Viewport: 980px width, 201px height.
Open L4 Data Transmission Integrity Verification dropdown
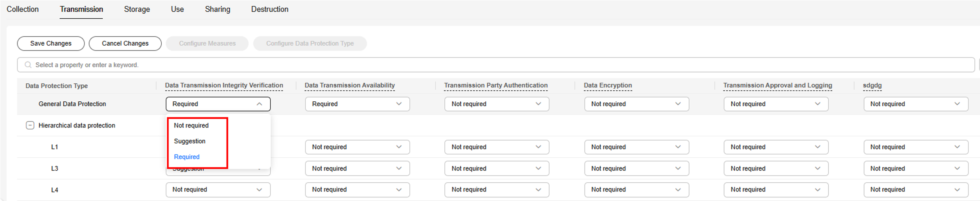pos(218,190)
